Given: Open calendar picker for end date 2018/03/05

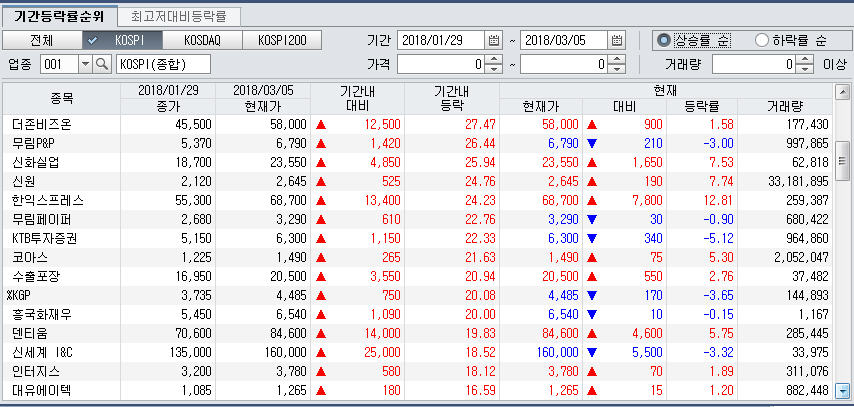Looking at the screenshot, I should click(617, 40).
